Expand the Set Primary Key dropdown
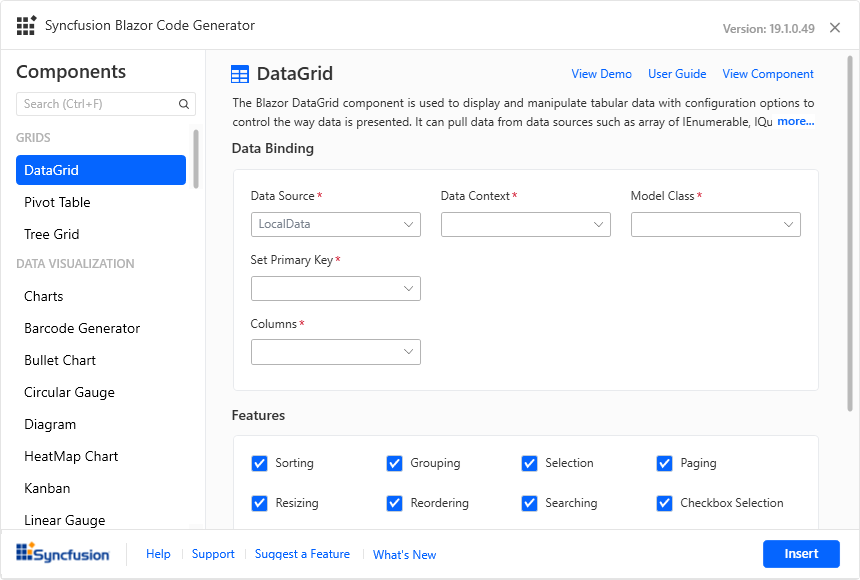The width and height of the screenshot is (860, 580). [335, 289]
